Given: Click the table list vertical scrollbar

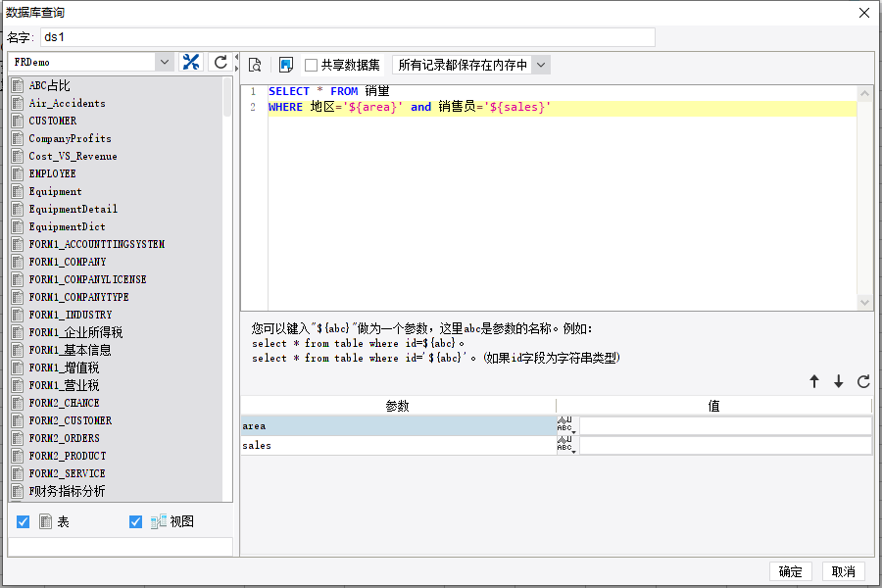Looking at the screenshot, I should [228, 98].
